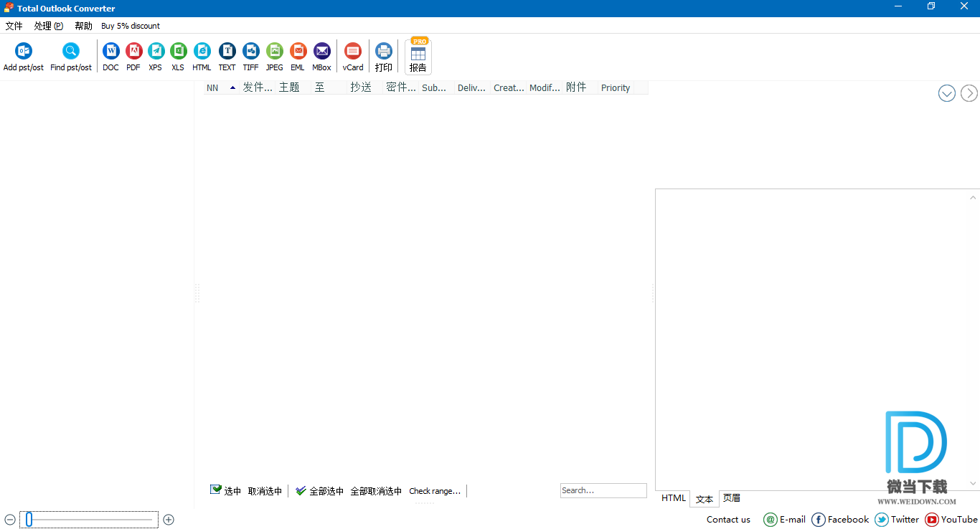Click preview pane scroll down arrow
The height and width of the screenshot is (529, 980).
point(974,484)
